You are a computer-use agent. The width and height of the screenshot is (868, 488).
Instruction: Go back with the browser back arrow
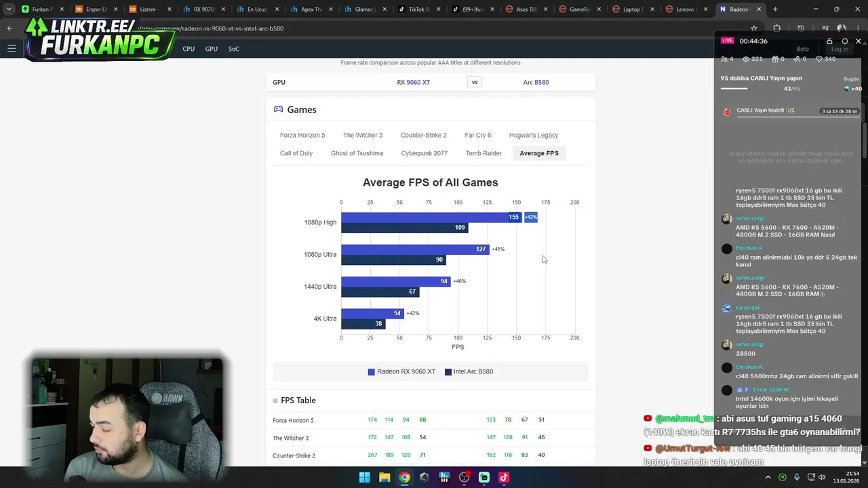[x=9, y=28]
